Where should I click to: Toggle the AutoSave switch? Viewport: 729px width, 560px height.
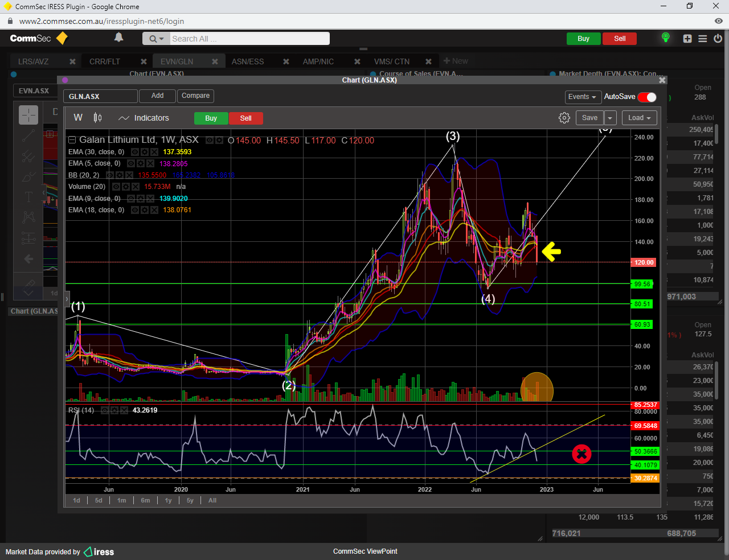click(x=646, y=97)
